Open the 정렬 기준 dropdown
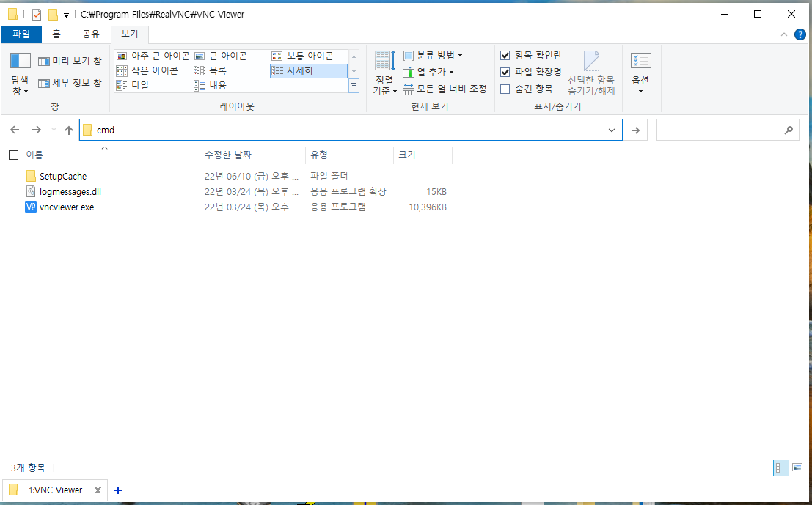Screen dimensions: 812x505 click(x=385, y=74)
